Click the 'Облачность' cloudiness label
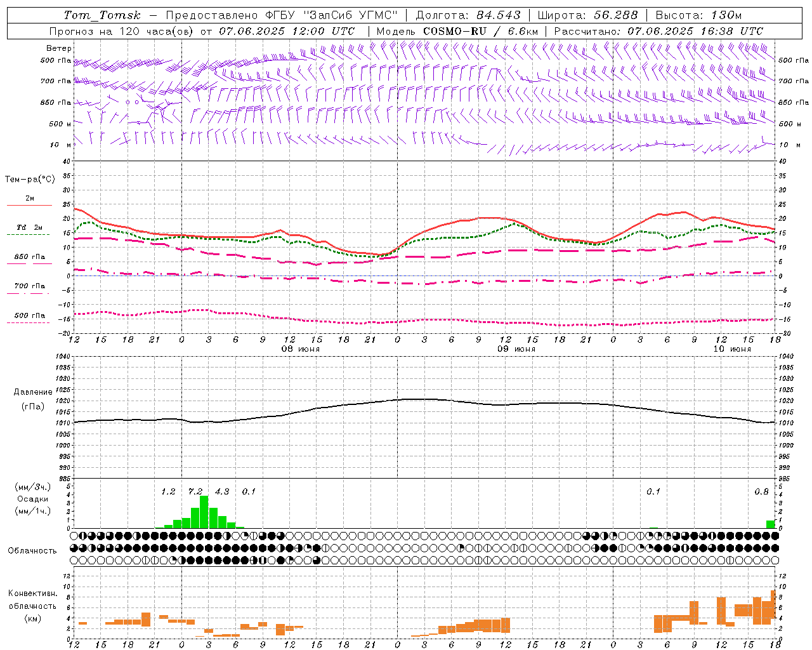Screen dimensions: 812x650 pos(32,551)
